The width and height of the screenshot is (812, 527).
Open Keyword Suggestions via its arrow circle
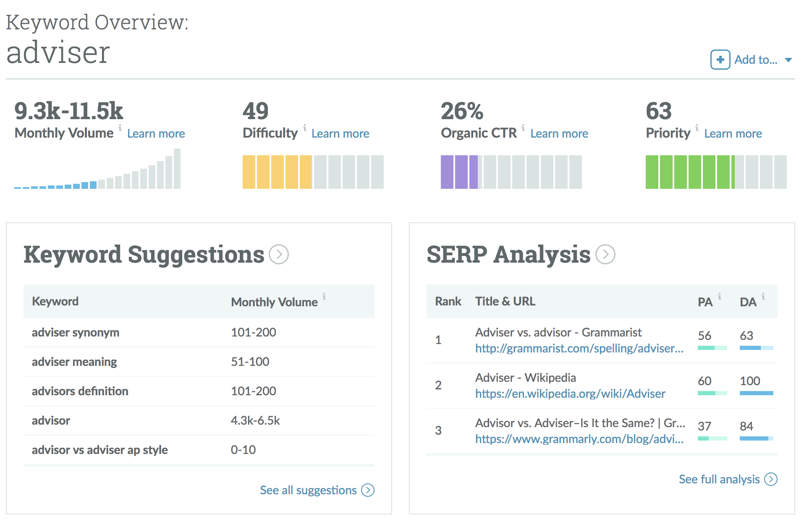(x=278, y=254)
